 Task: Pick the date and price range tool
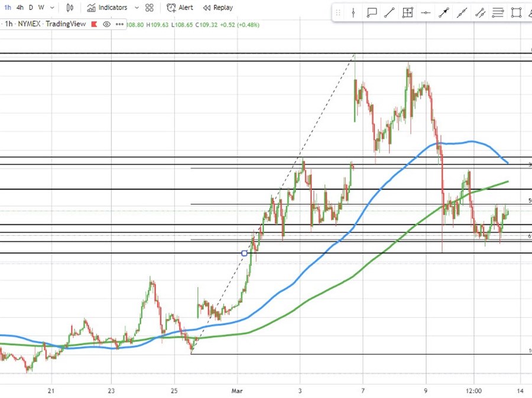(x=408, y=12)
